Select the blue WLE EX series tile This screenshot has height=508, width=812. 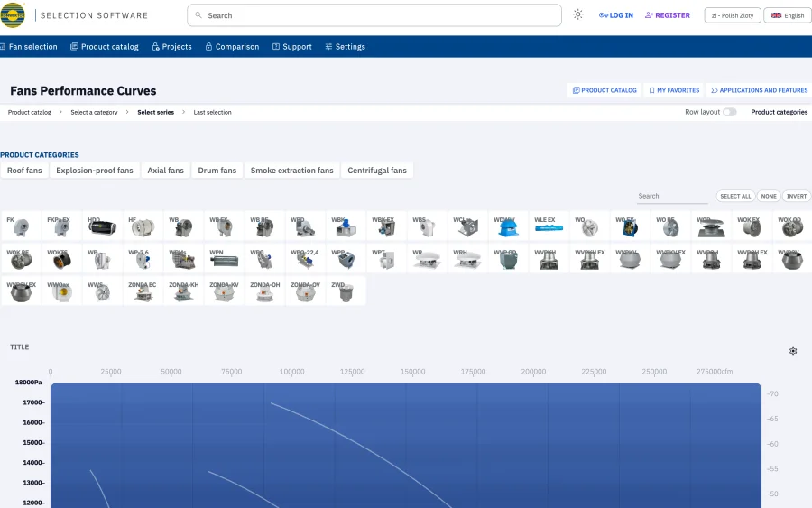coord(549,226)
